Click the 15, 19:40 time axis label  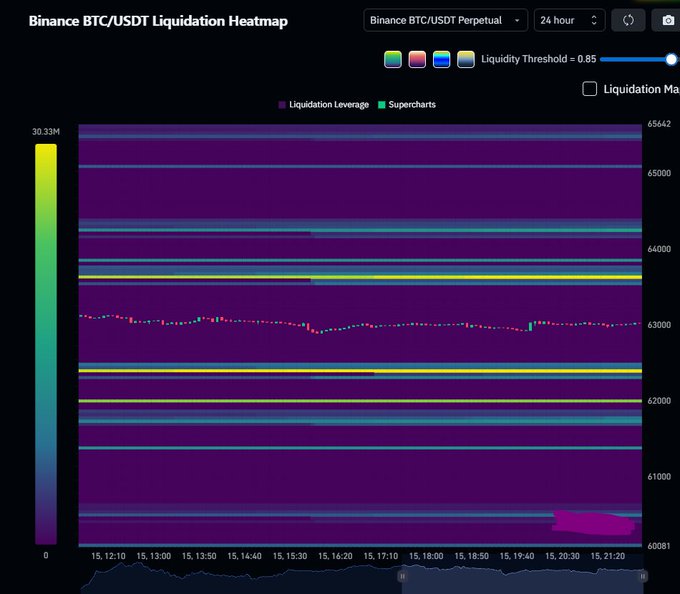[x=517, y=556]
